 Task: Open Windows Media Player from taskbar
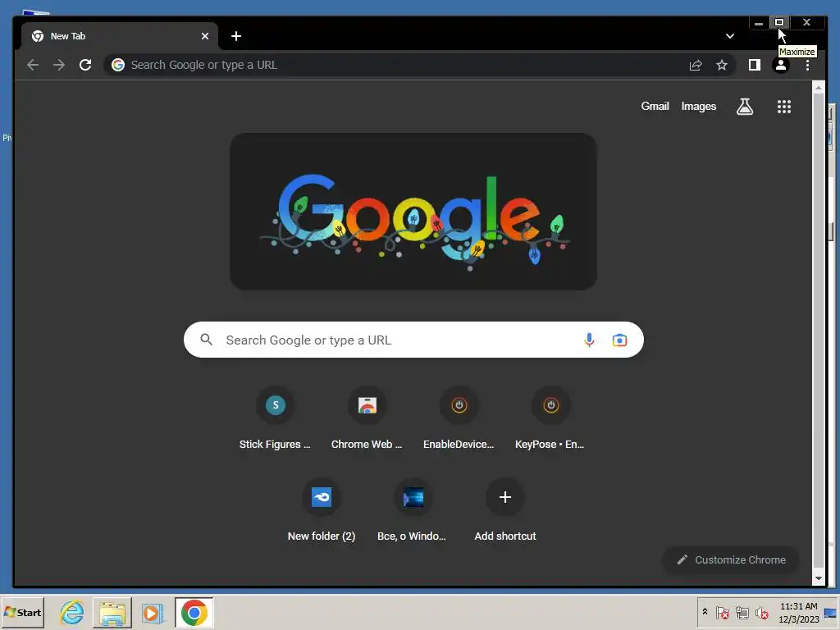click(x=153, y=612)
